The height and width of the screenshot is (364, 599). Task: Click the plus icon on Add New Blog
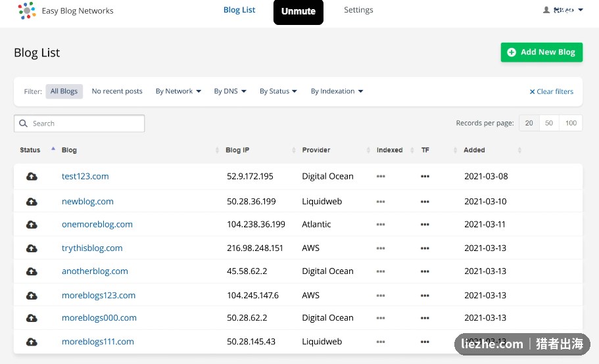[x=512, y=53]
